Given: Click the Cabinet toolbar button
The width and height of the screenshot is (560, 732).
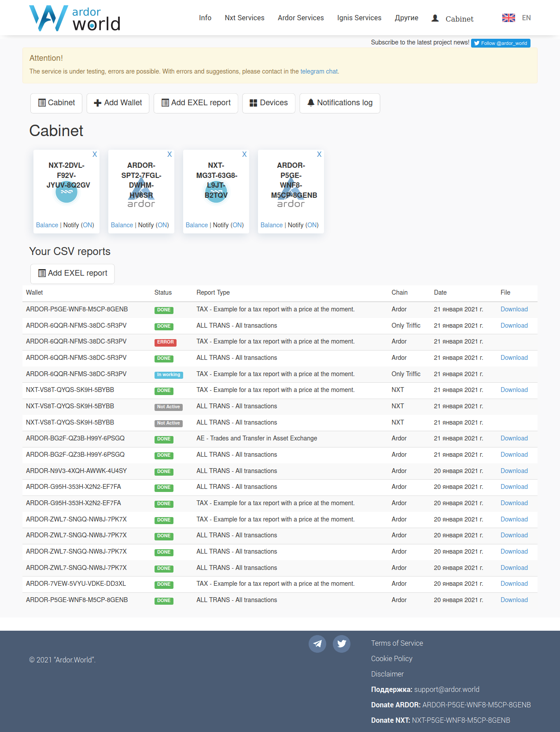Looking at the screenshot, I should point(56,103).
